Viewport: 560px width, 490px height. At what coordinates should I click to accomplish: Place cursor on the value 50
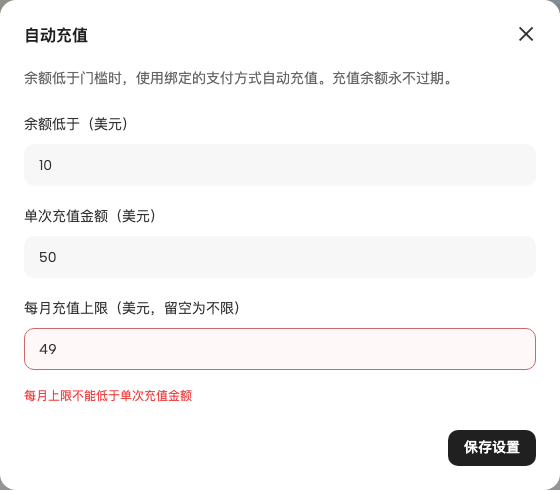48,257
